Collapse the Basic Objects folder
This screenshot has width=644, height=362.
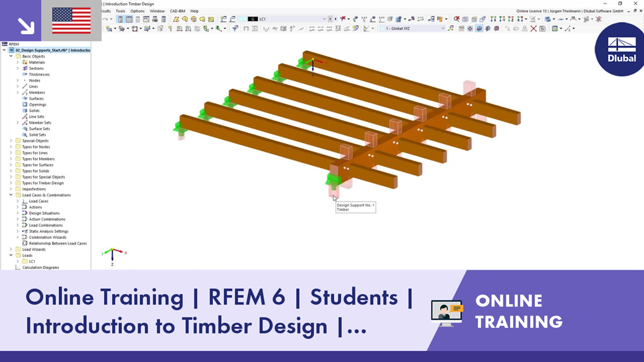point(11,56)
